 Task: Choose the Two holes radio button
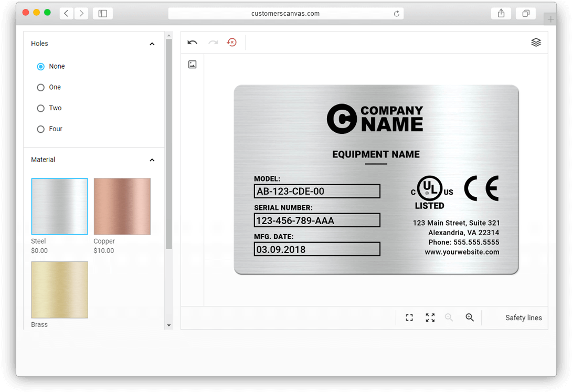40,109
